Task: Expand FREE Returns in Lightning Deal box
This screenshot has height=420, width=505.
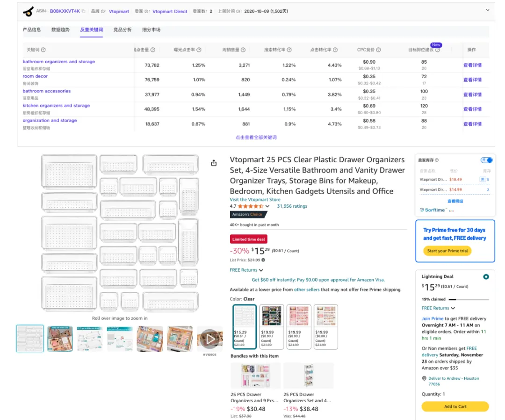Action: [438, 308]
